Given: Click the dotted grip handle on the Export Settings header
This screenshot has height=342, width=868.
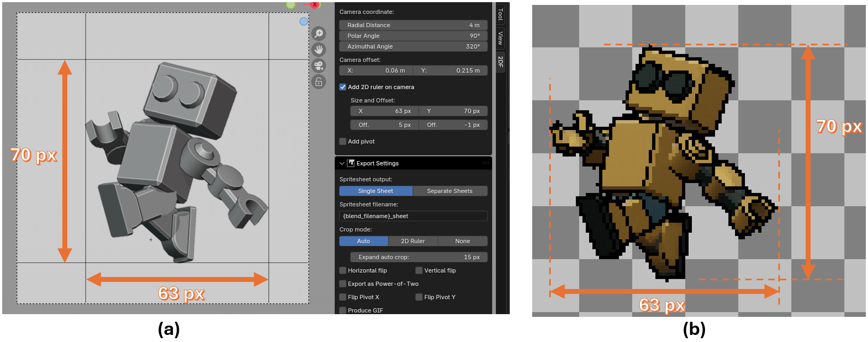Looking at the screenshot, I should (x=485, y=163).
